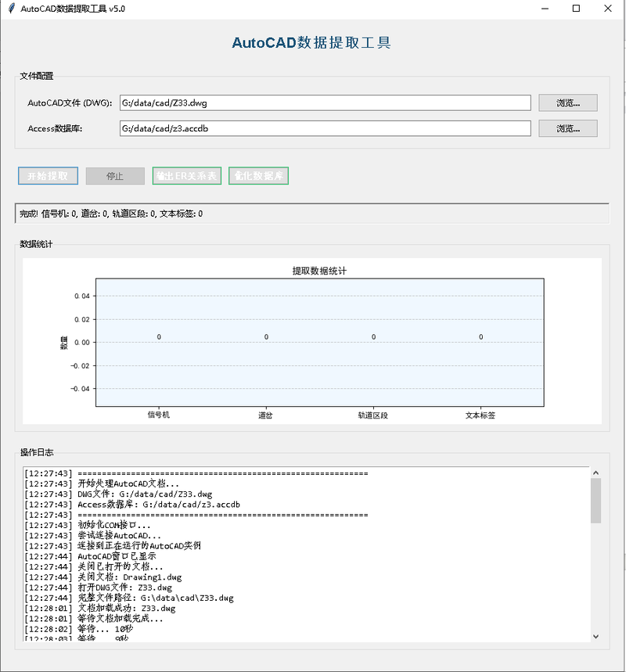Click the operation log scrollbar thumb

[595, 501]
